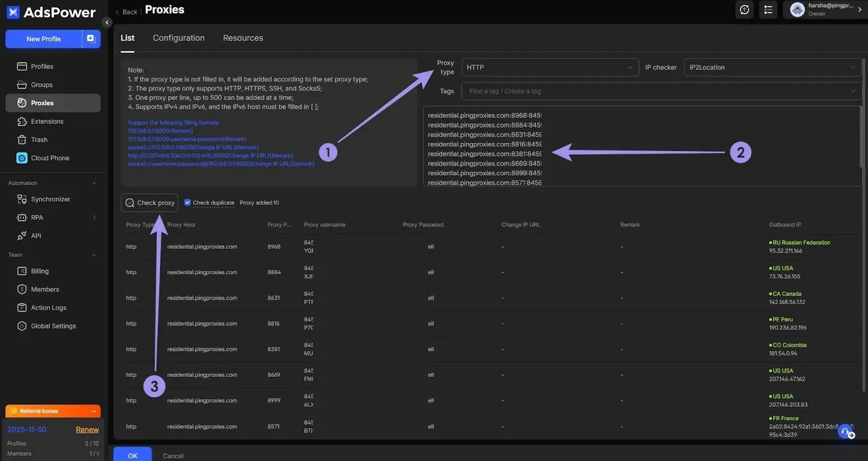Viewport: 868px width, 461px height.
Task: Click port 8631 table cell
Action: [x=273, y=298]
